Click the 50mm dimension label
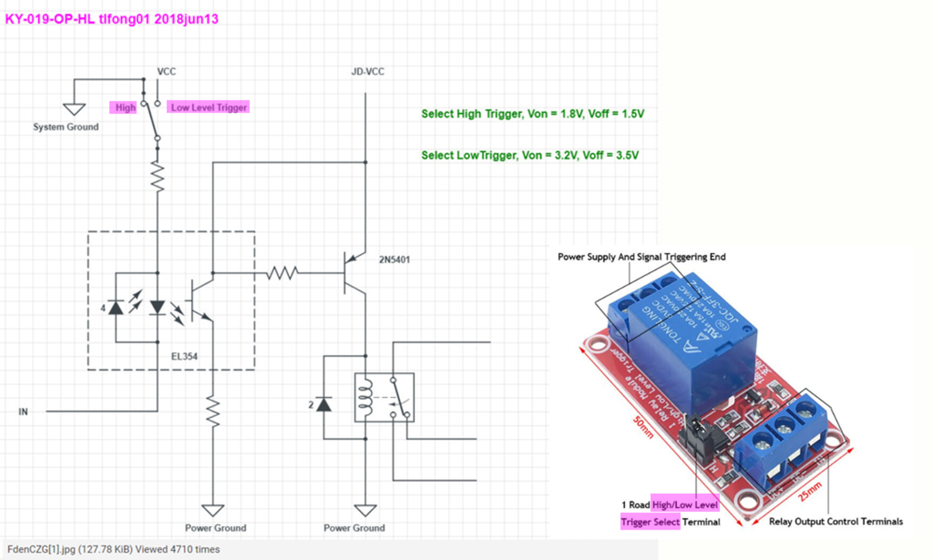933x560 pixels. point(643,428)
